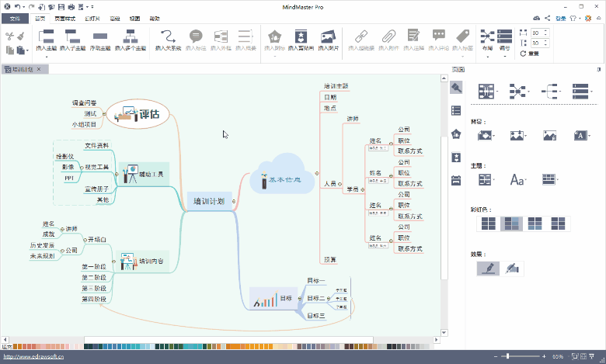
Task: Switch to the Slideshow (幻灯片) tab
Action: point(92,19)
